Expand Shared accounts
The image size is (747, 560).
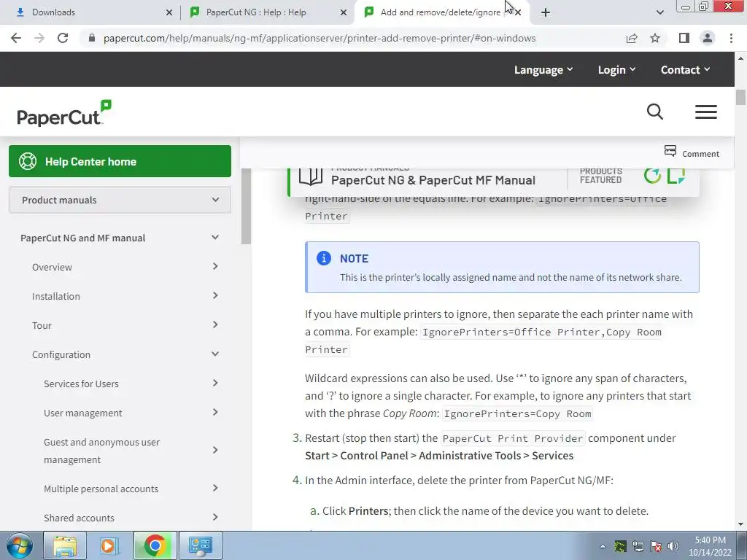point(215,517)
